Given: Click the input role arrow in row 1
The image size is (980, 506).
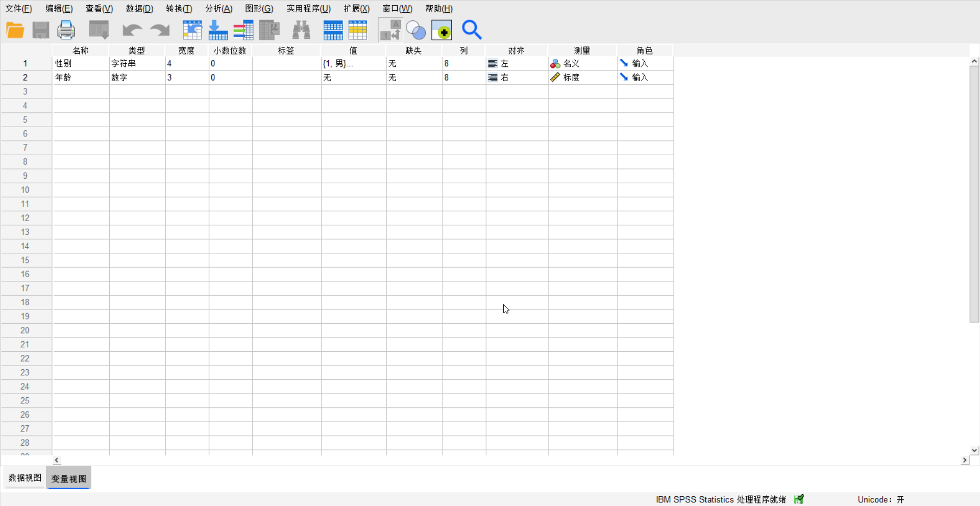Looking at the screenshot, I should coord(624,63).
